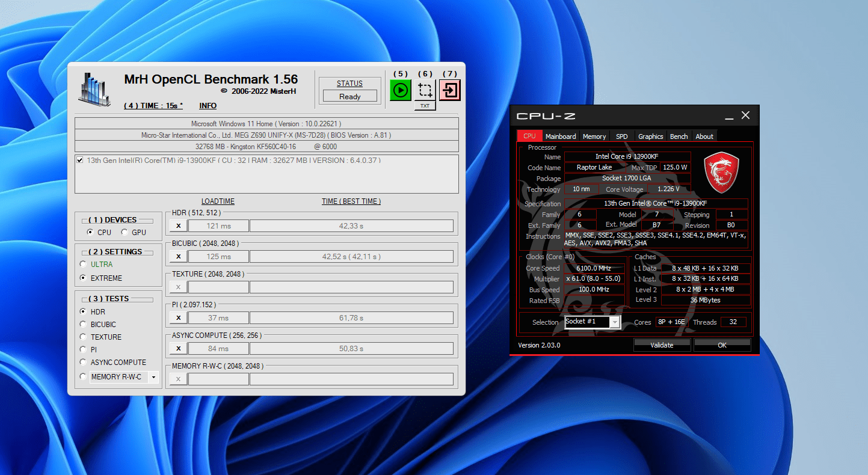
Task: Click the Windows 11 Home version line
Action: (x=266, y=123)
